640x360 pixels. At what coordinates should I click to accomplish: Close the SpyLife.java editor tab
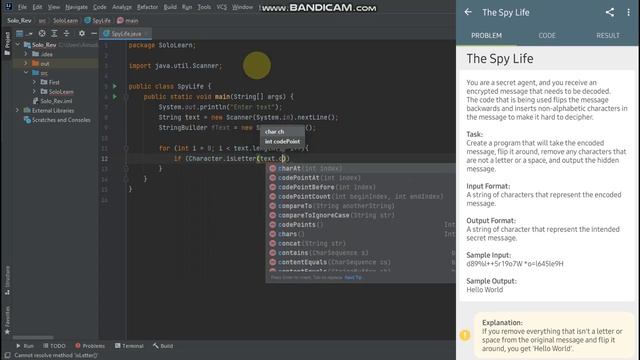[147, 33]
